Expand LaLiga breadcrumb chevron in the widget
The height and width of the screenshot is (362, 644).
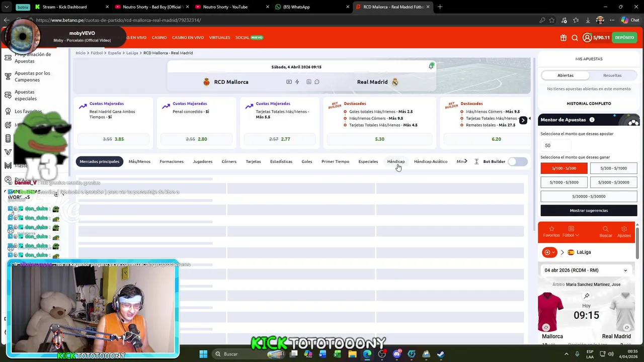562,252
